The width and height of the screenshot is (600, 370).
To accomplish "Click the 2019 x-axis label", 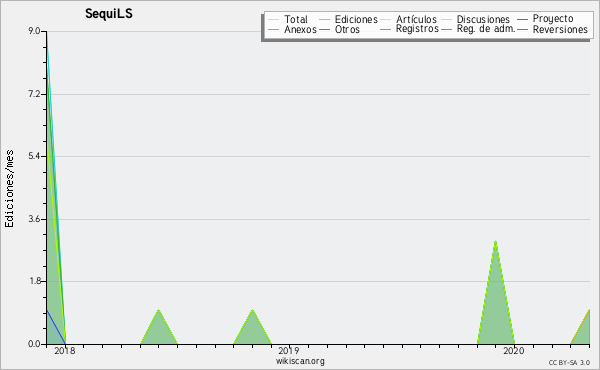I will coord(289,351).
